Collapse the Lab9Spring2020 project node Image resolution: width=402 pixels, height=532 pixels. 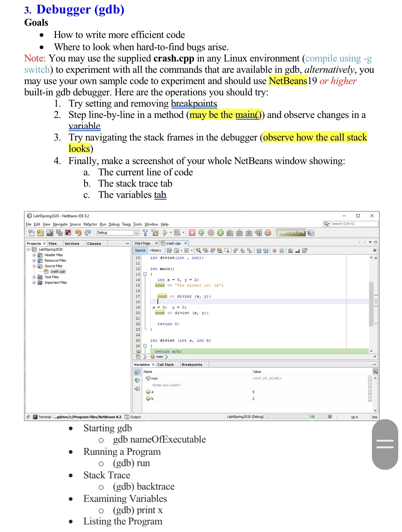29,249
